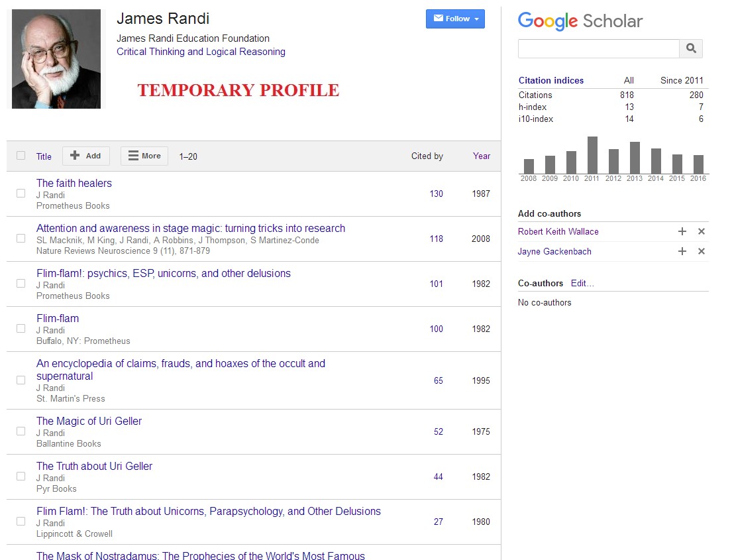Check the box for An encyclopedia of claims
Image resolution: width=732 pixels, height=560 pixels.
tap(21, 380)
